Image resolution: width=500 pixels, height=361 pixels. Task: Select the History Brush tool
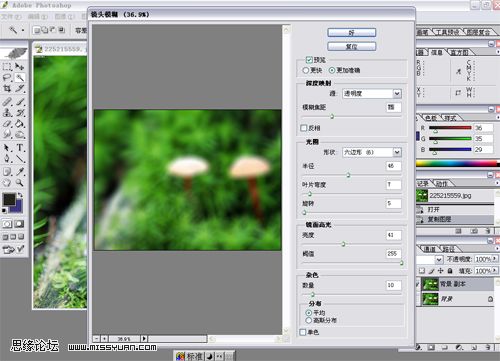[x=20, y=113]
